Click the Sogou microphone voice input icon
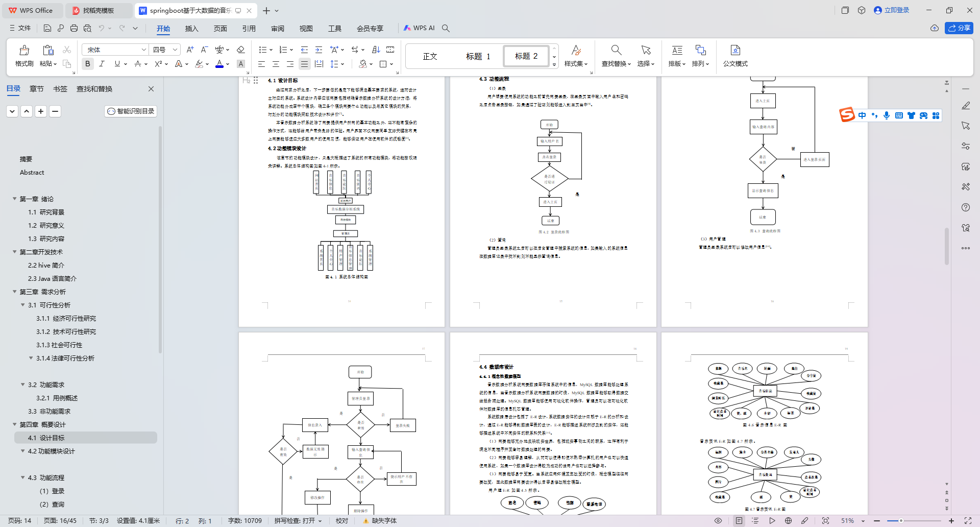The width and height of the screenshot is (980, 527). (887, 115)
